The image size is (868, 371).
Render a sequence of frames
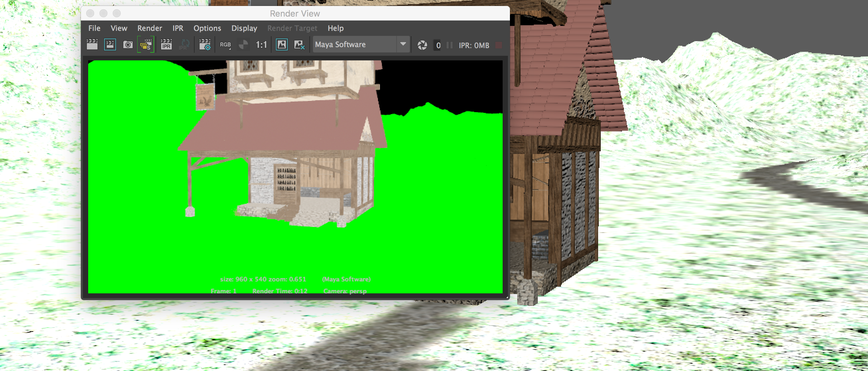(x=145, y=44)
